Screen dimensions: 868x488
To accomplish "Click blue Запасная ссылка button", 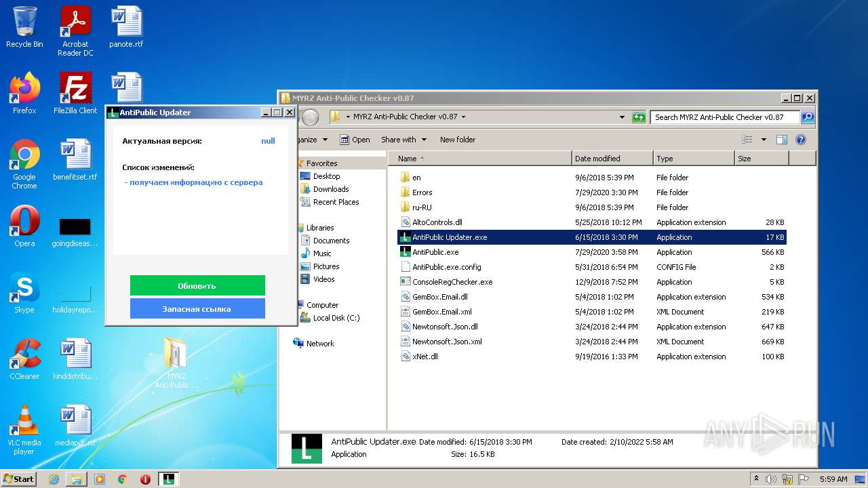I will coord(197,309).
